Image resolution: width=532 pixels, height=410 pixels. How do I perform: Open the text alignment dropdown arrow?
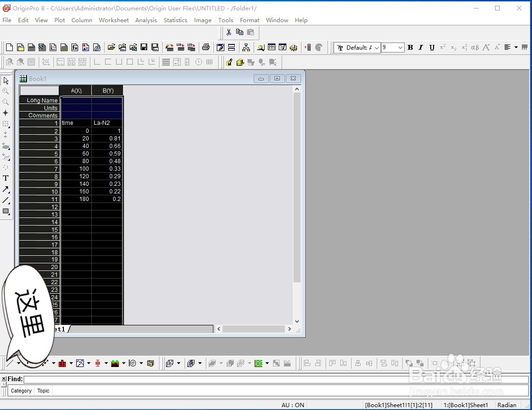pyautogui.click(x=516, y=47)
